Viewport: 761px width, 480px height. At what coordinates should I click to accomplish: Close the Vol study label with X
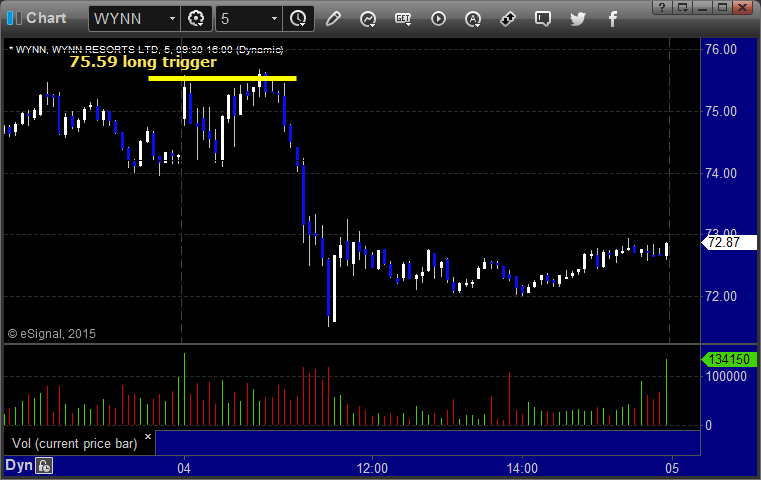click(x=148, y=436)
